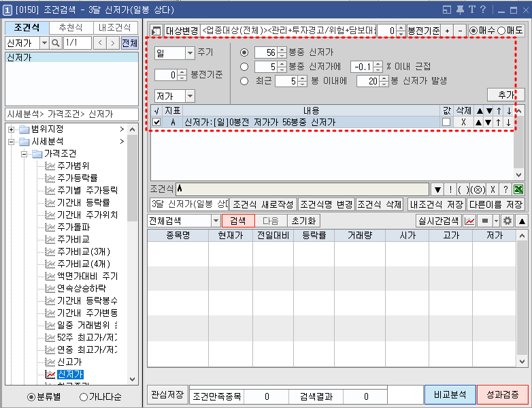Click the 추가 button

(x=505, y=95)
